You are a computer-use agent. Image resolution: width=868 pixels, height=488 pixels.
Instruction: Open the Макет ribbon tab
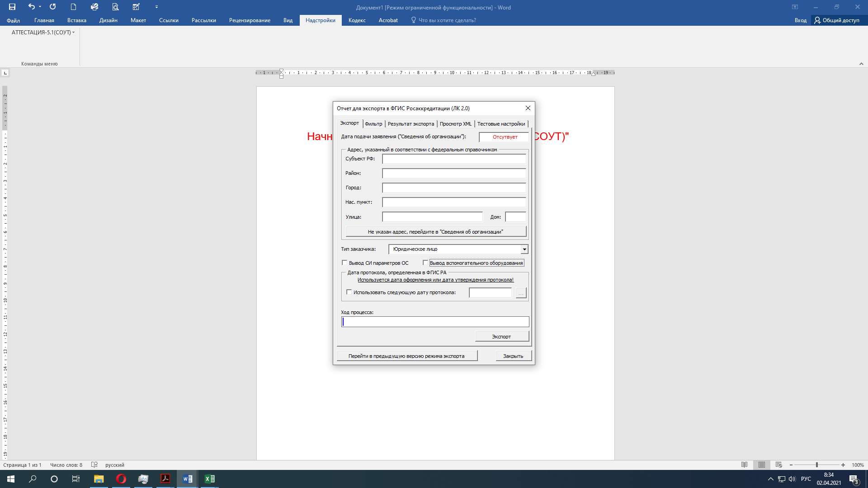point(138,20)
